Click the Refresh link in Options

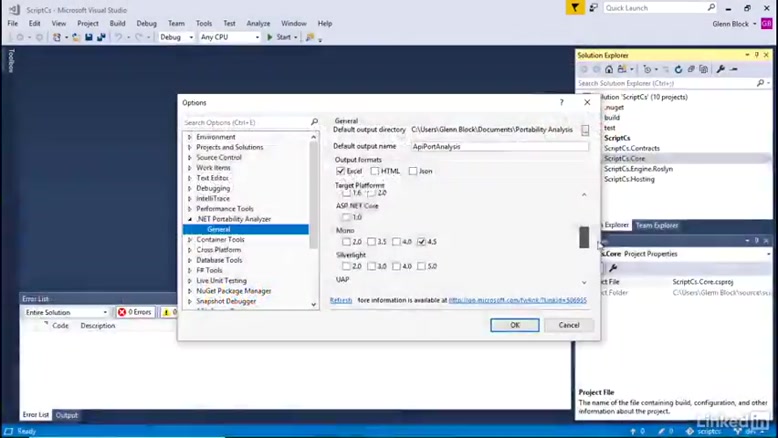(x=341, y=300)
